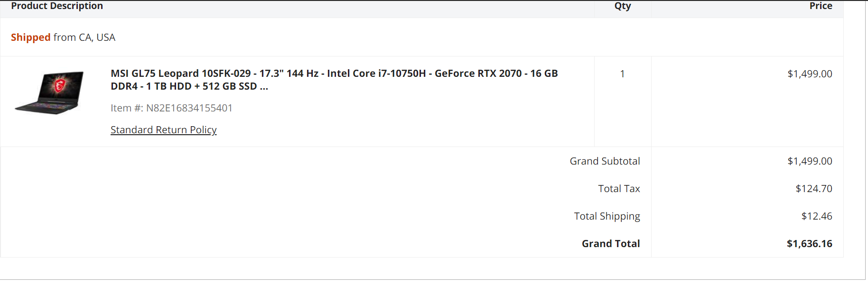The height and width of the screenshot is (286, 868).
Task: Click the item price in the product row
Action: tap(810, 74)
